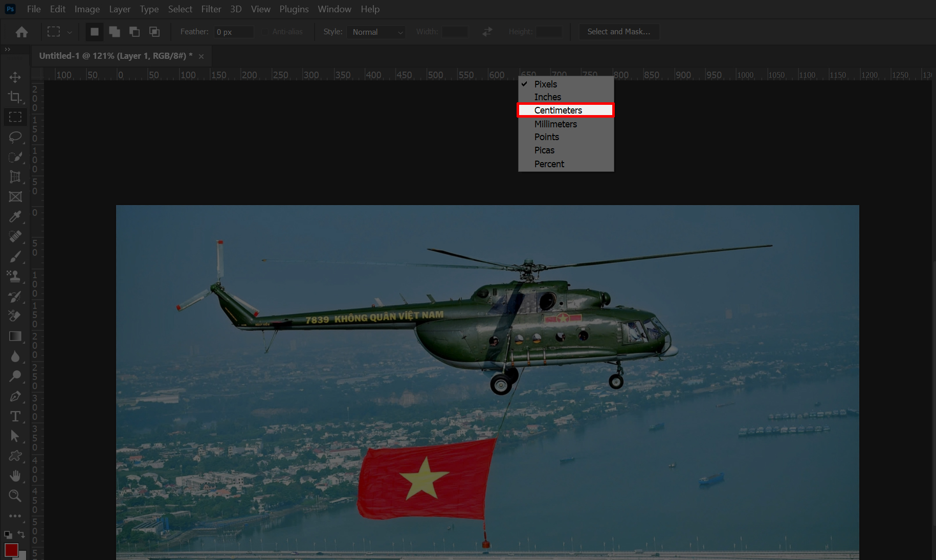Select the Quick Selection tool
The width and height of the screenshot is (936, 560).
tap(15, 157)
